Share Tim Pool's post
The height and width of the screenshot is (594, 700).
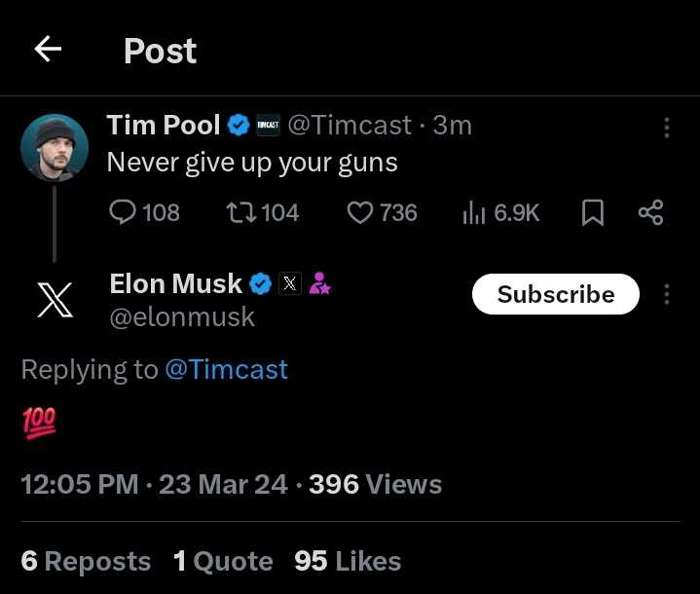pos(650,212)
